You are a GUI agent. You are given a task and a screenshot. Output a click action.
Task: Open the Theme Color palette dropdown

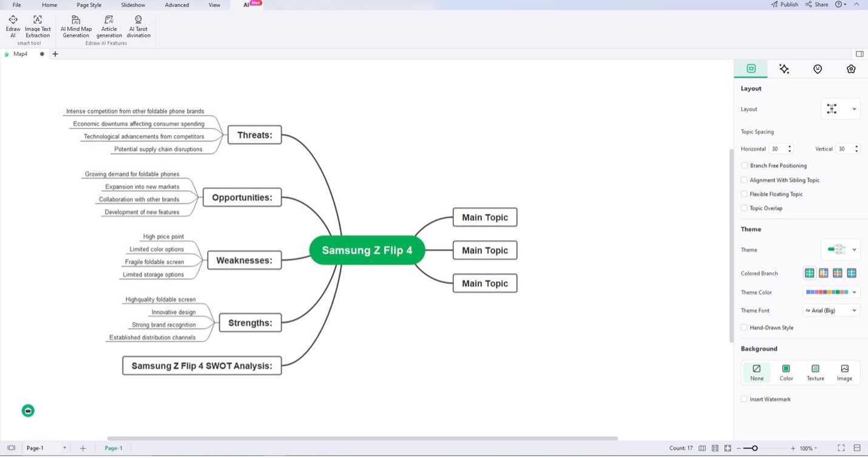coord(832,292)
